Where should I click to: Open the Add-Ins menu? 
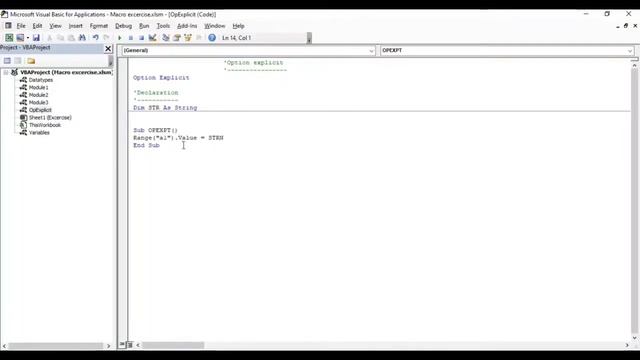pyautogui.click(x=187, y=26)
